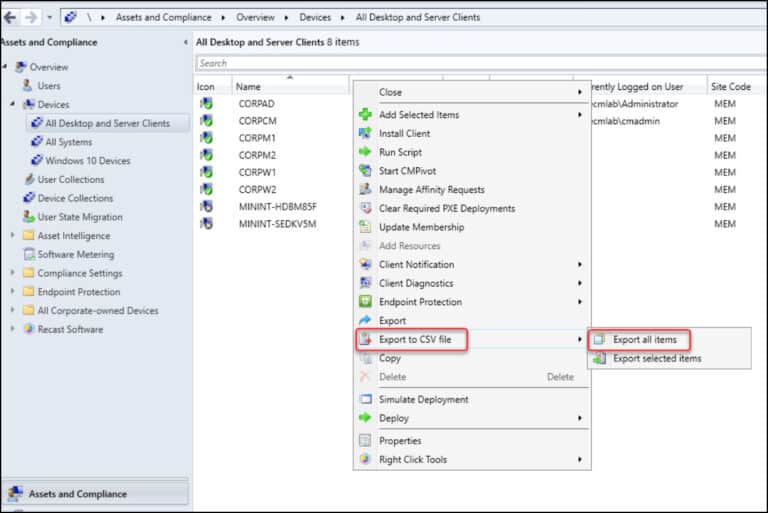Screen dimensions: 768x513
Task: Click the forward navigation arrow
Action: (31, 18)
